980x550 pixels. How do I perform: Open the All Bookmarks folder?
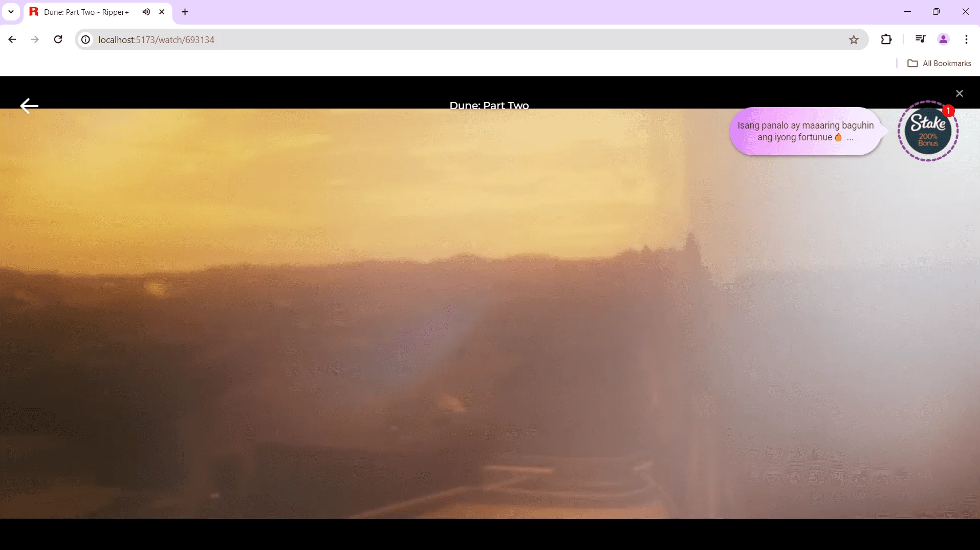(939, 64)
